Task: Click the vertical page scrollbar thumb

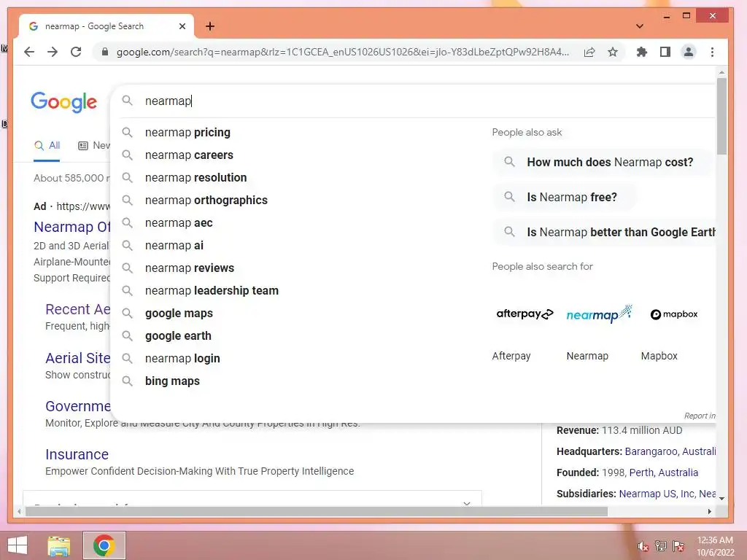Action: (721, 116)
